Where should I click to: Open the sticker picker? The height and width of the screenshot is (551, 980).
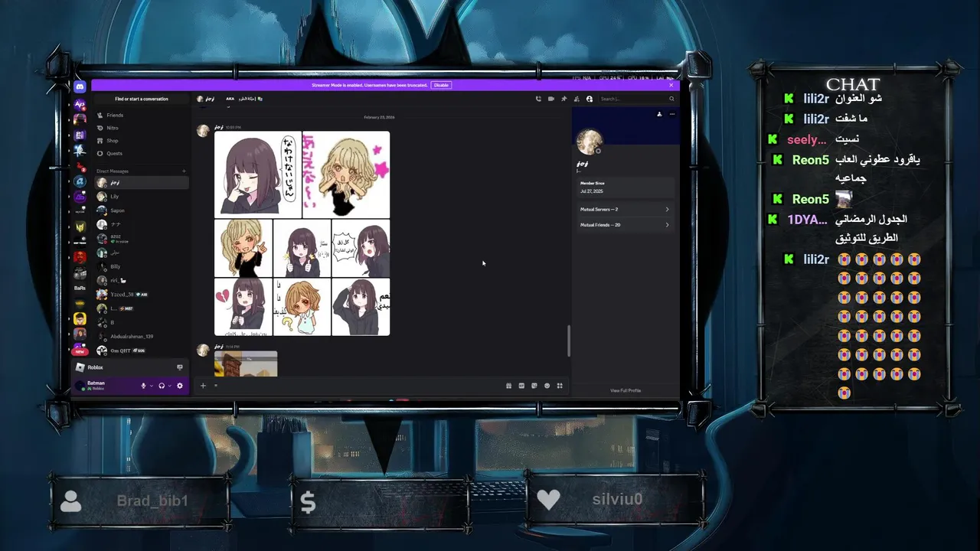[x=534, y=386]
